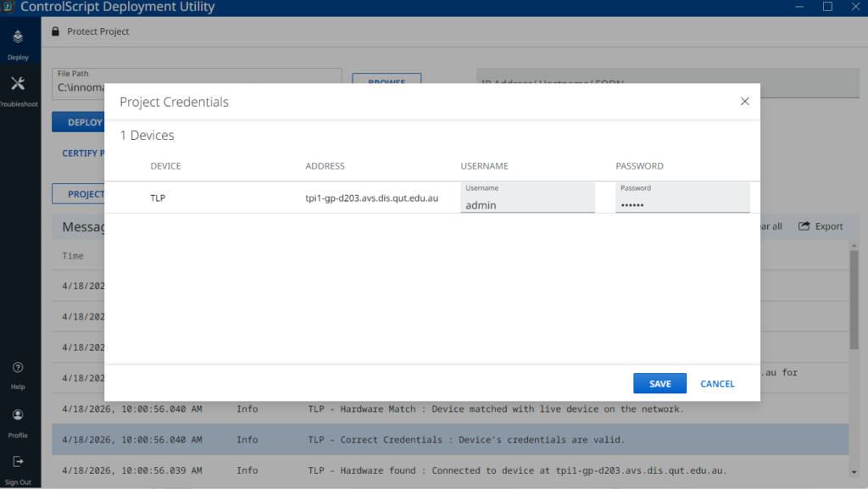Focus the Password input field
Viewport: 868px width, 489px height.
(x=682, y=204)
